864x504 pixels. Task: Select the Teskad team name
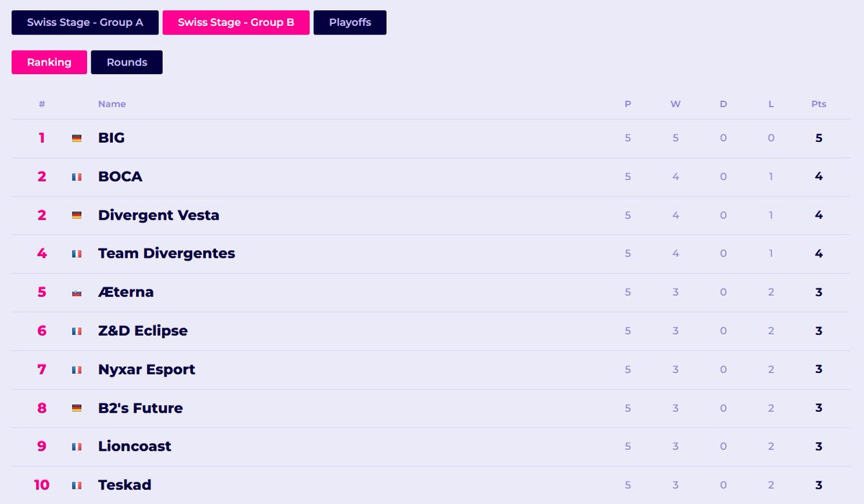125,485
